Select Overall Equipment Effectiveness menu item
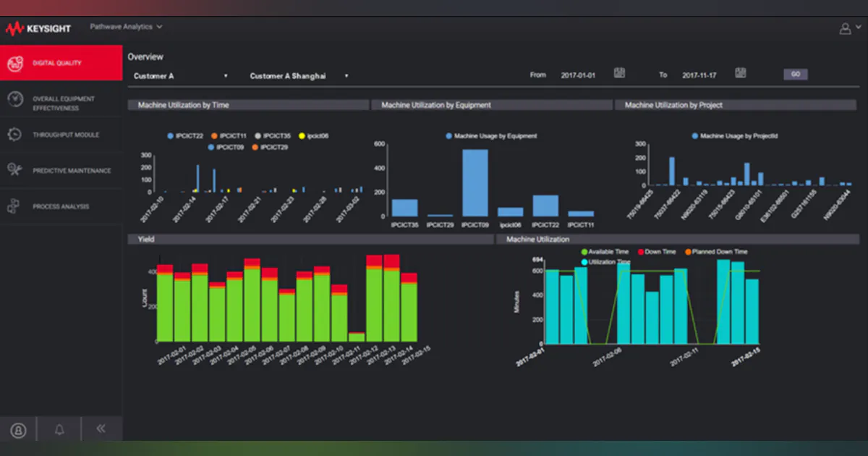The image size is (868, 456). pos(61,99)
